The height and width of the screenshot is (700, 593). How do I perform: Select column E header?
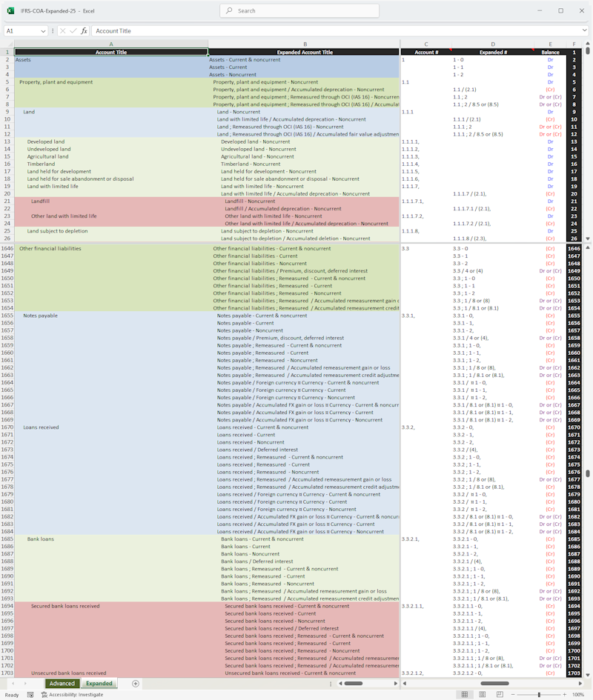pyautogui.click(x=551, y=44)
